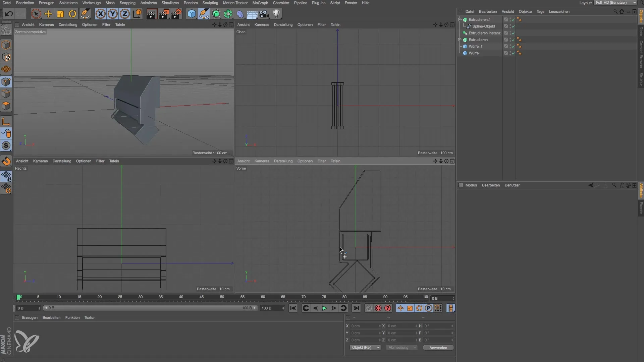
Task: Open the Hilfe menu
Action: click(x=365, y=3)
